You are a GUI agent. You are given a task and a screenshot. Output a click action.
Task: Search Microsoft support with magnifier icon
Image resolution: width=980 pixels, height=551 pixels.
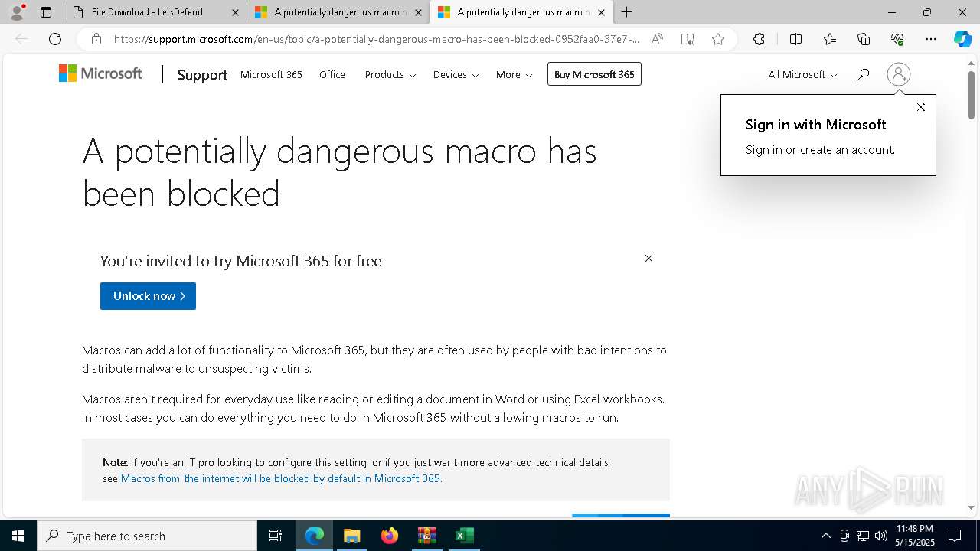click(863, 74)
